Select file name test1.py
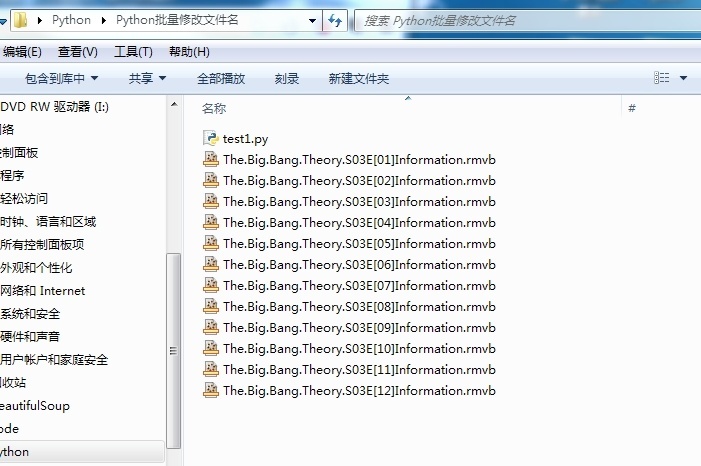Image resolution: width=701 pixels, height=466 pixels. click(245, 139)
